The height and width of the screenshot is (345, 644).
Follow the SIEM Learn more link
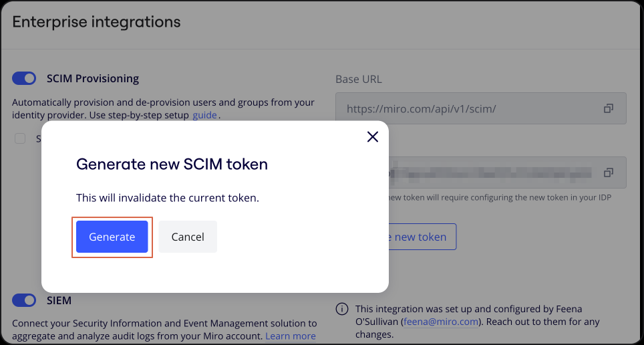(x=291, y=336)
